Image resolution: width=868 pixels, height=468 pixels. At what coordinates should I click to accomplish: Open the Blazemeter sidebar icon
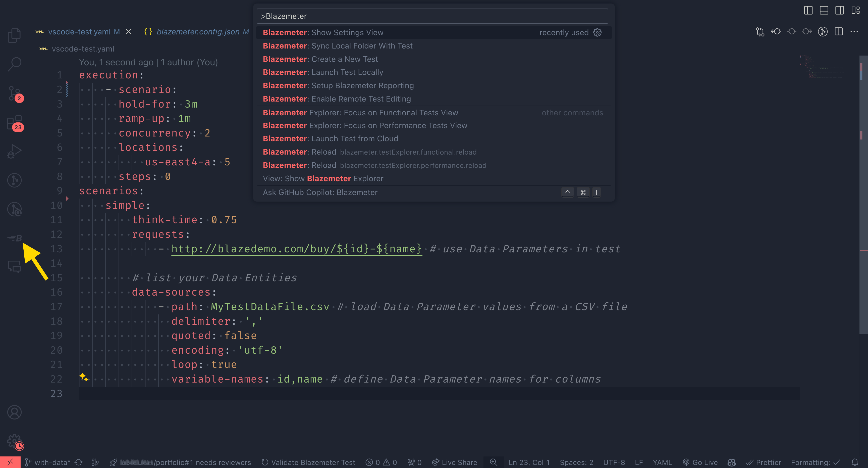[14, 238]
